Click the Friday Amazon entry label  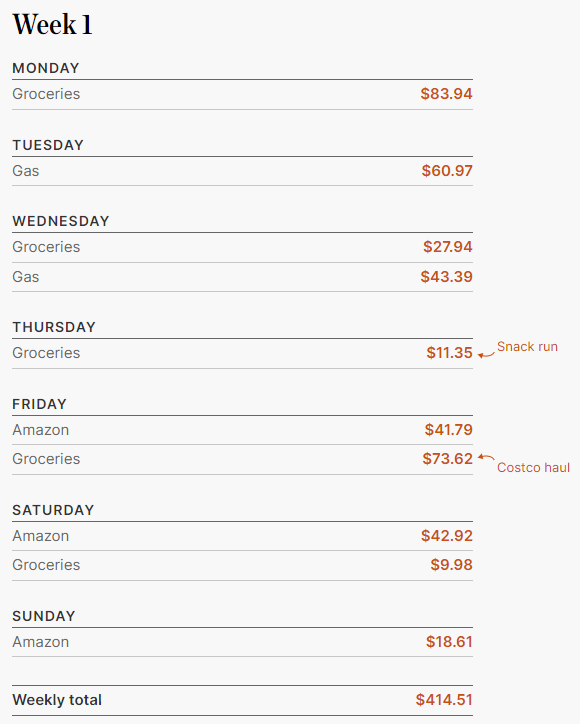(x=41, y=430)
